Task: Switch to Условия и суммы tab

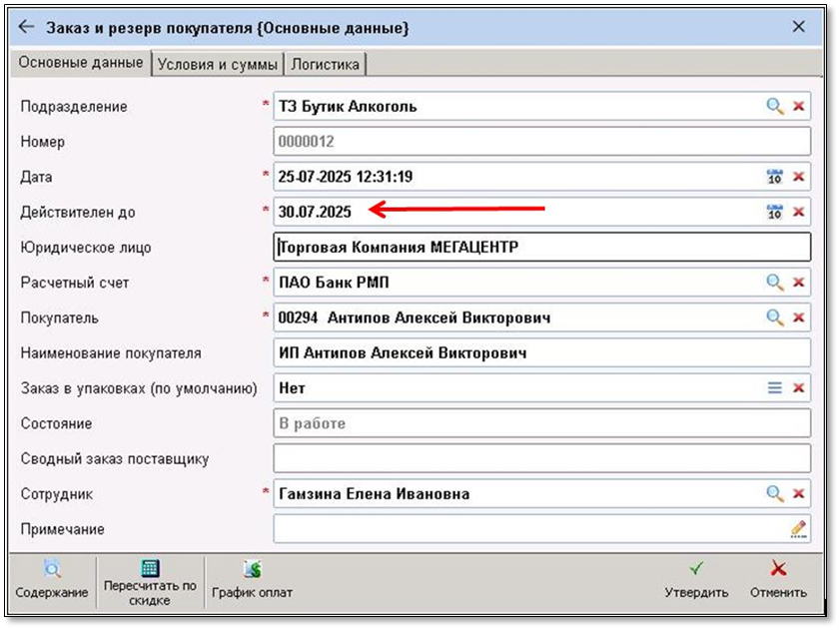Action: 217,64
